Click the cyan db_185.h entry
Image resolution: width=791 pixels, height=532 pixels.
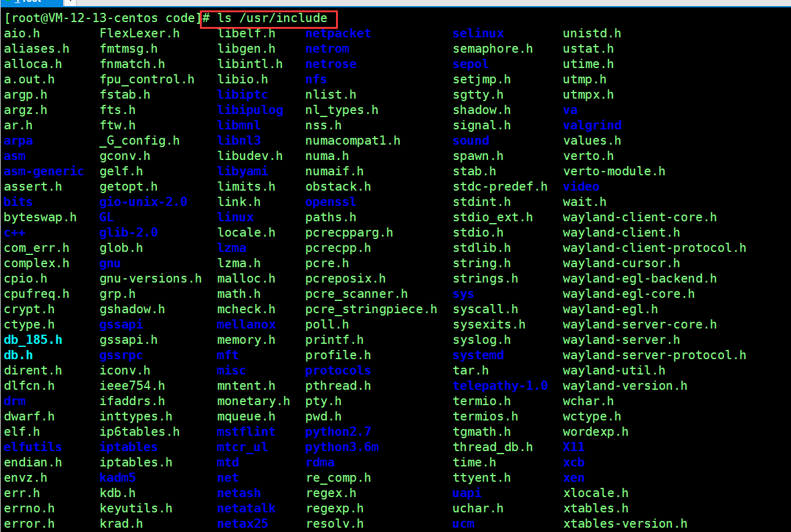32,340
